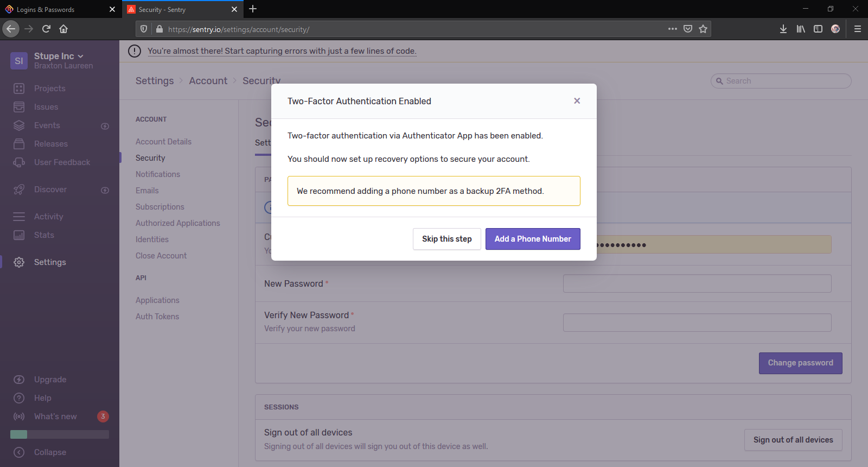Open Stats chart icon
The height and width of the screenshot is (467, 868).
[x=19, y=235]
